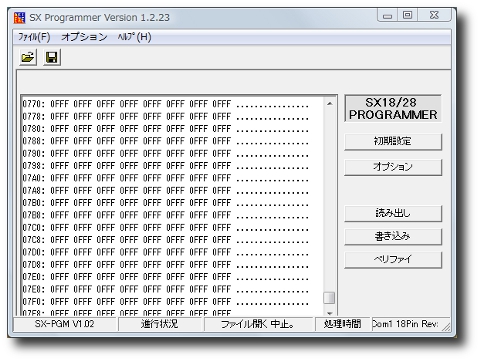
Task: Click the hex dump scrollbar up arrow
Action: (x=329, y=104)
